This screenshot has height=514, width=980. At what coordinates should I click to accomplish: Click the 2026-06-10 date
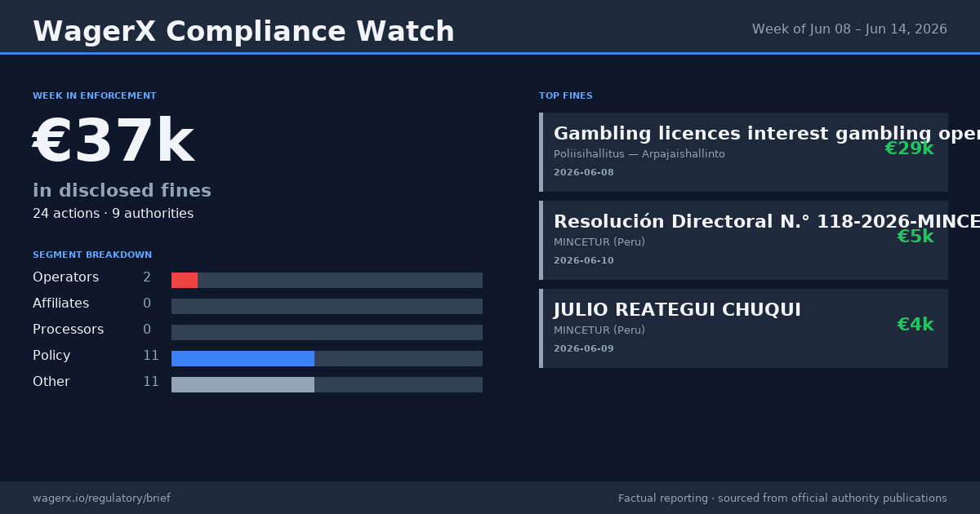pos(584,261)
